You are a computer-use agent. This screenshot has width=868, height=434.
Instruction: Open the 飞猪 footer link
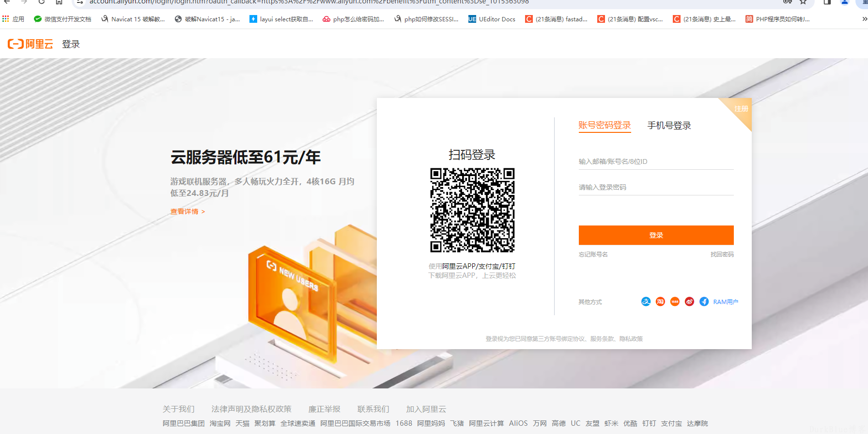tap(457, 423)
